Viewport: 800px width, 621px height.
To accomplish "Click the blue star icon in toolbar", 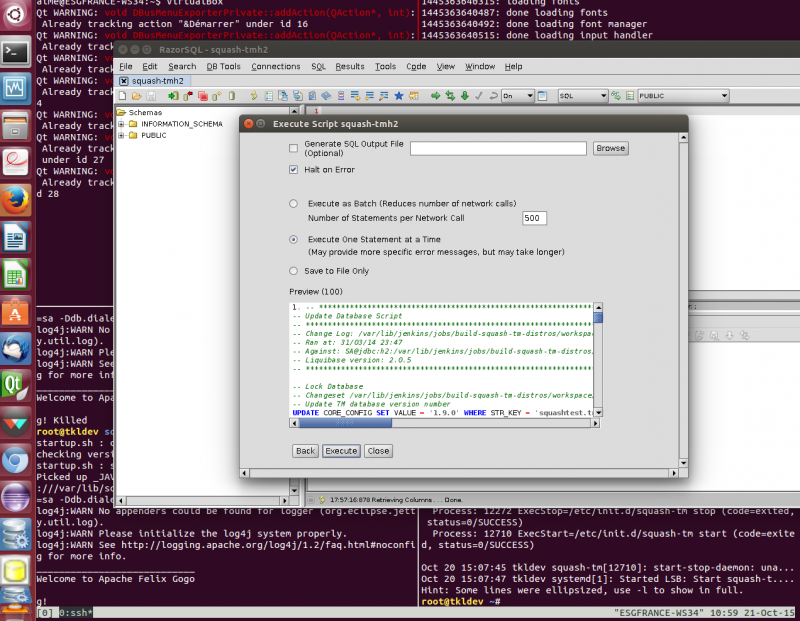I will pyautogui.click(x=399, y=96).
